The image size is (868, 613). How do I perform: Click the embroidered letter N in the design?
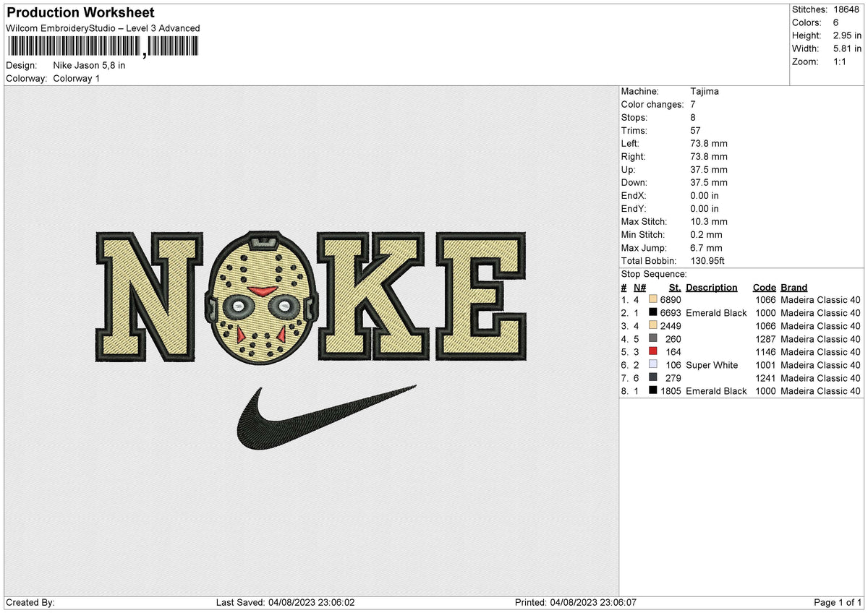(149, 296)
